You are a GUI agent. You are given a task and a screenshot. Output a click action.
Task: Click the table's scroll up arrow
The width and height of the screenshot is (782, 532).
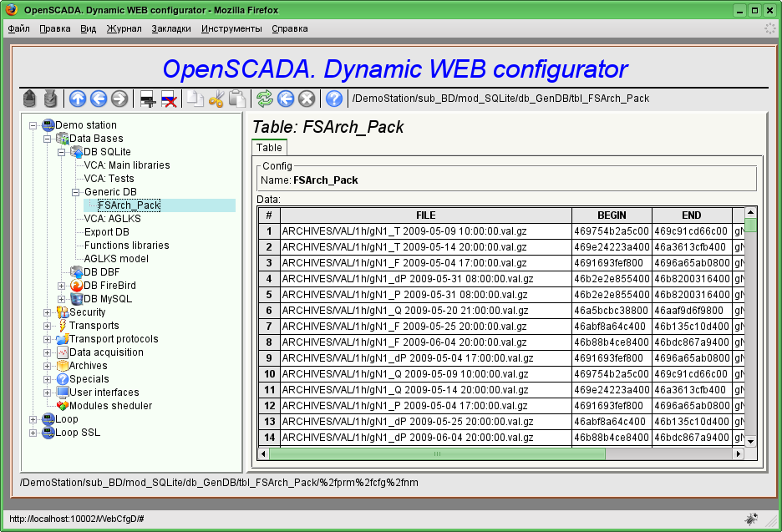pyautogui.click(x=750, y=212)
